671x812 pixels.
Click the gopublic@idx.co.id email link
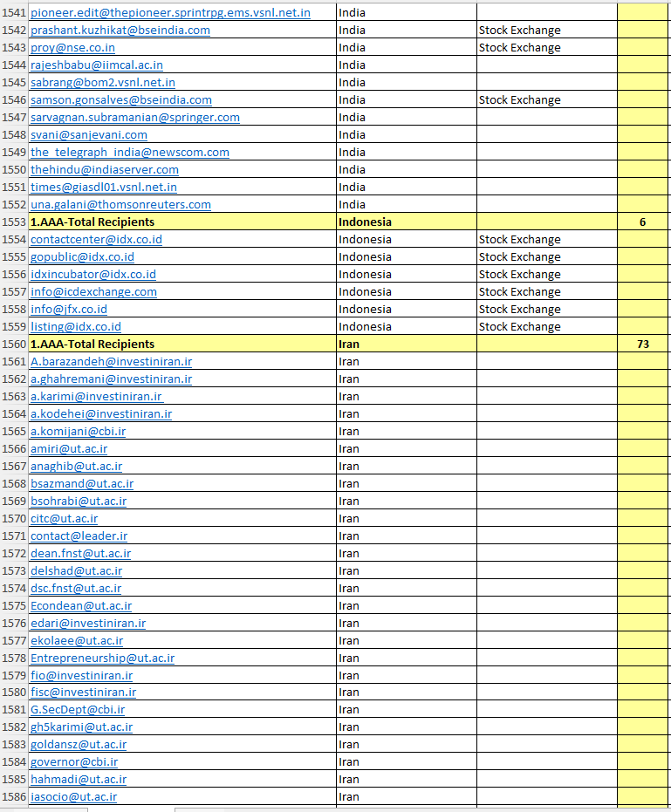(x=82, y=256)
